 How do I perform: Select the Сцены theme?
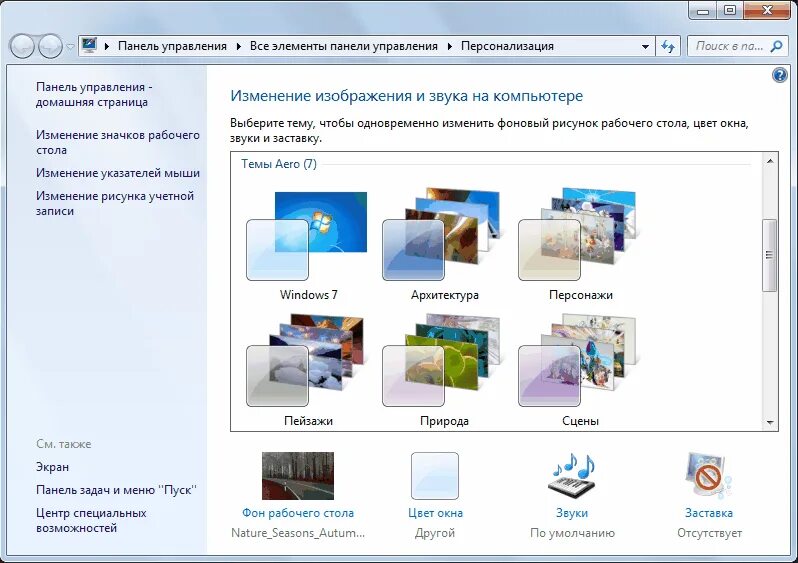(578, 360)
